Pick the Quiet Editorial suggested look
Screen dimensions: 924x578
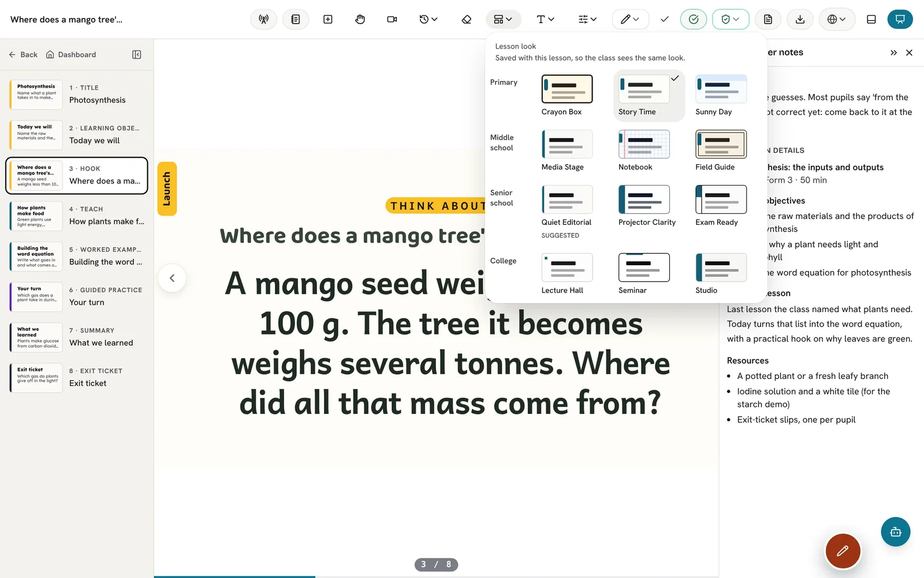[567, 212]
